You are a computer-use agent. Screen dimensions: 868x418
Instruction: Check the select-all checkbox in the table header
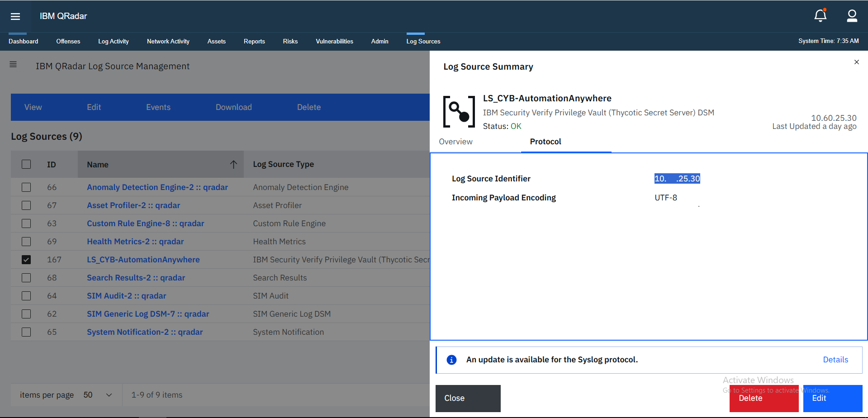[x=26, y=164]
